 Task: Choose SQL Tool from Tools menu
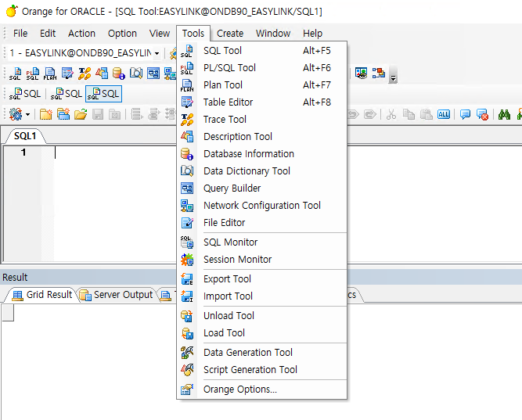coord(261,51)
